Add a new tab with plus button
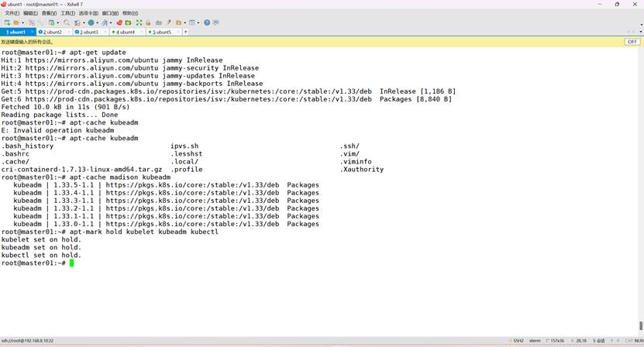Screen dimensions: 644x347 [186, 32]
